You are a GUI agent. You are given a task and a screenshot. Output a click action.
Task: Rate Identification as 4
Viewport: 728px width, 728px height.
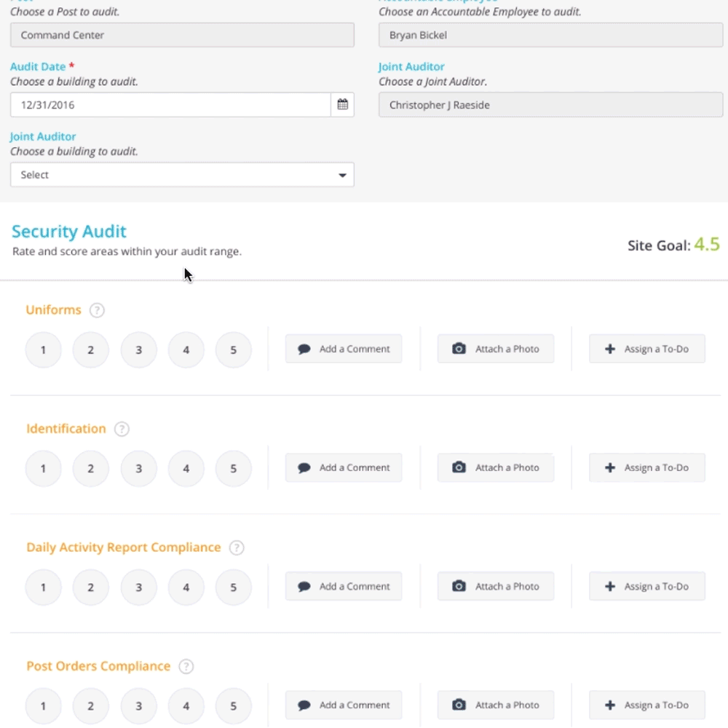[x=186, y=468]
